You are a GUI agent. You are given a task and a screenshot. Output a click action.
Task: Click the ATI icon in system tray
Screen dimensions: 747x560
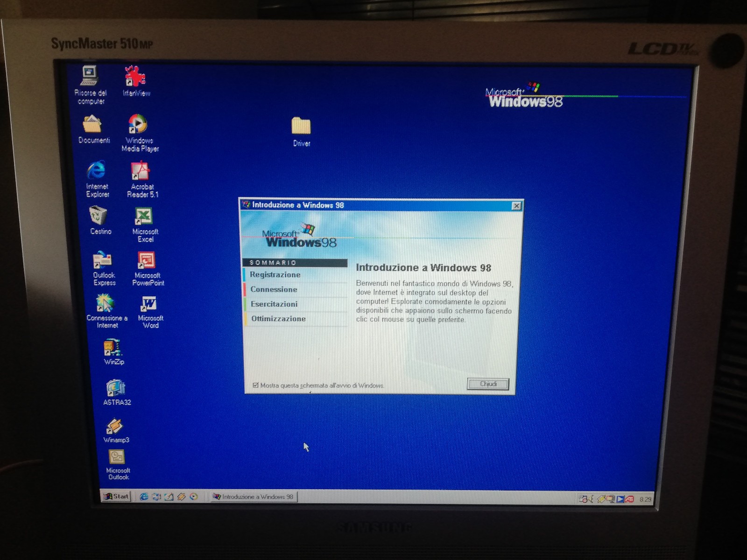pos(630,499)
